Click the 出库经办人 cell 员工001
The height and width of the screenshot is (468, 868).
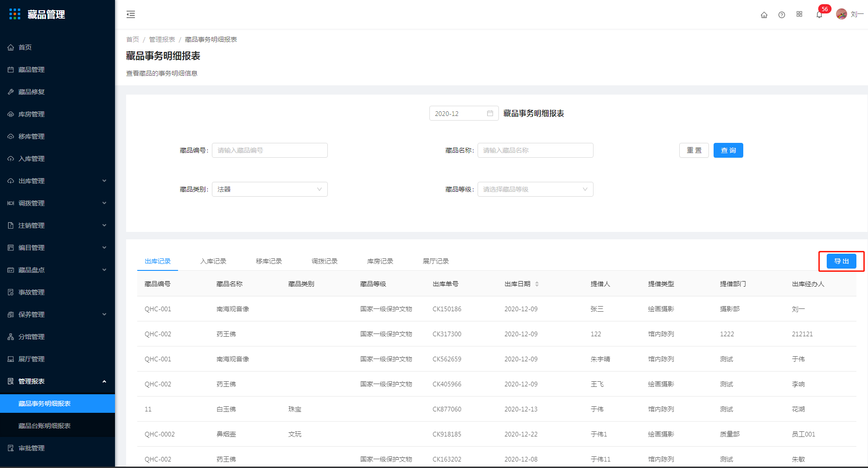tap(804, 434)
